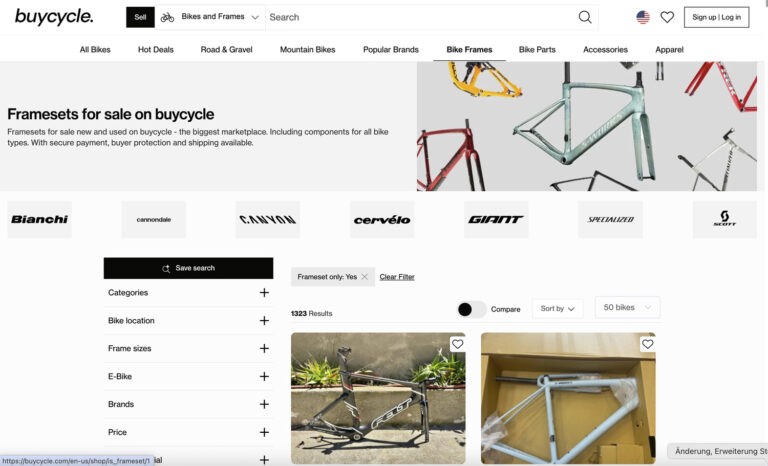Select the Cervélo brand logo
This screenshot has height=466, width=768.
[382, 220]
